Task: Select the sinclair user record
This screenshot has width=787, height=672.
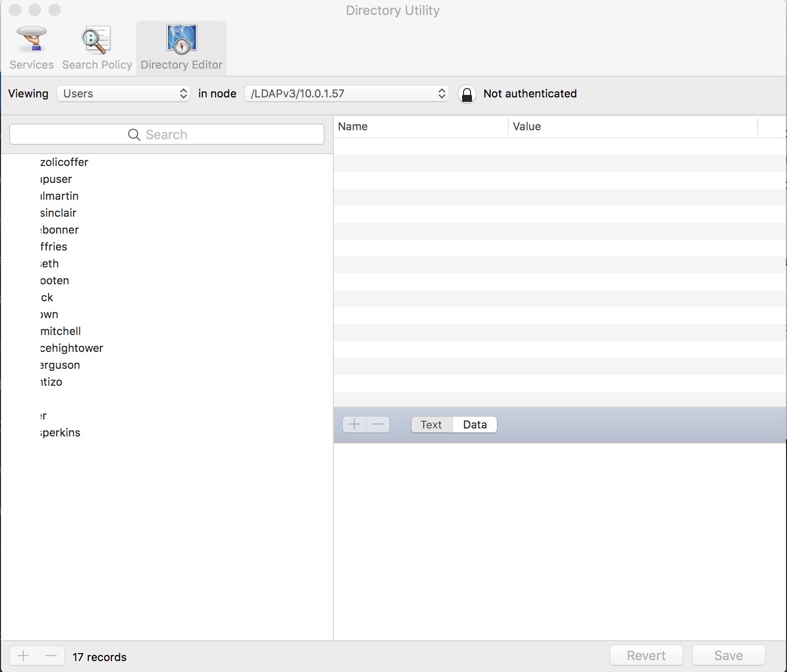Action: [167, 213]
